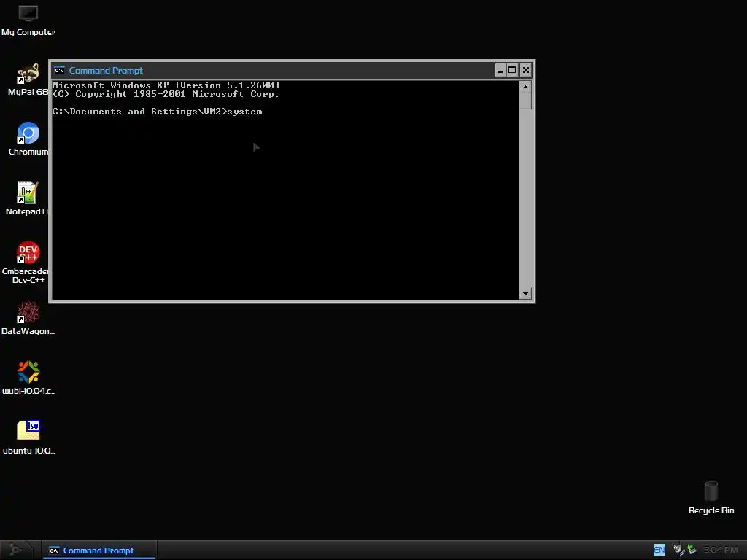Click the scrollbar thumb in Command Prompt
This screenshot has width=747, height=560.
(525, 101)
